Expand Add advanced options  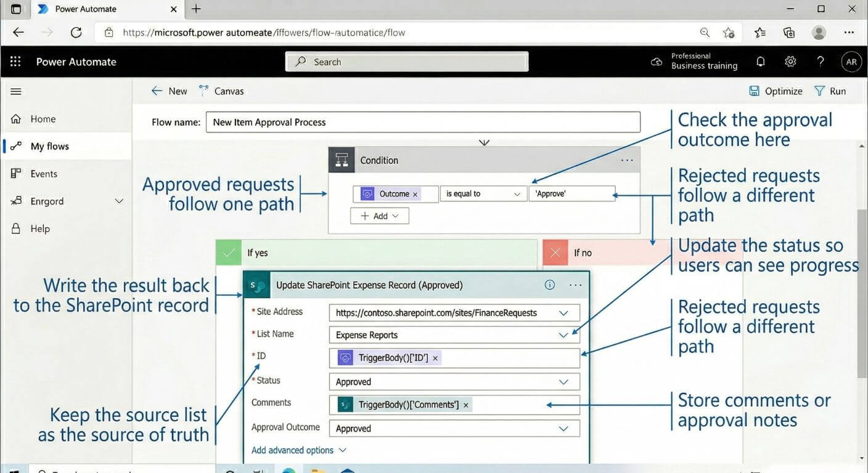tap(299, 450)
